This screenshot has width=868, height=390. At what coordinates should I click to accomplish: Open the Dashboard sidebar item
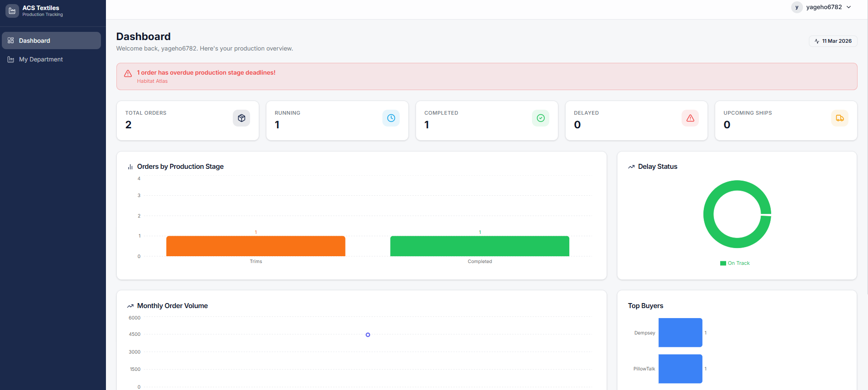51,41
